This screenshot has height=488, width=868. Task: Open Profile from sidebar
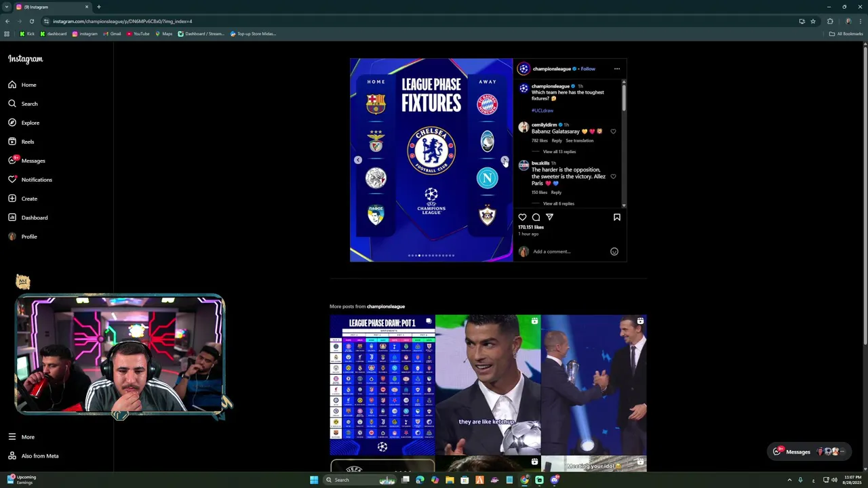tap(22, 237)
